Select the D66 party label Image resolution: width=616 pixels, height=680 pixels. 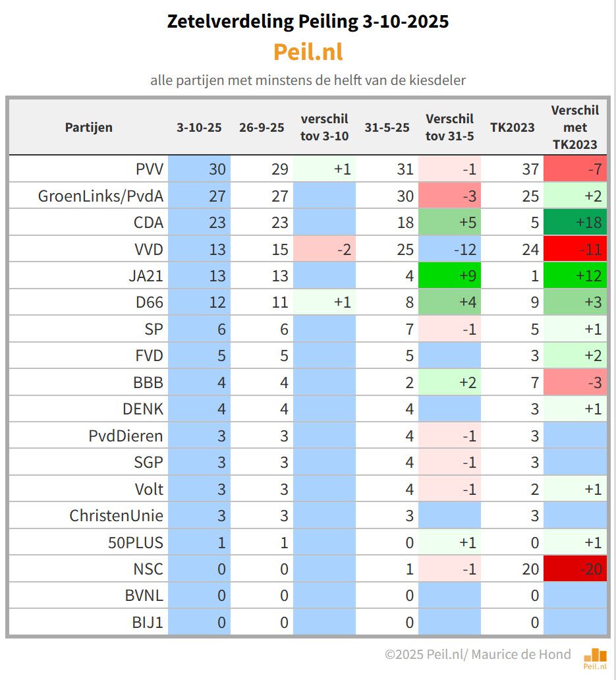150,302
